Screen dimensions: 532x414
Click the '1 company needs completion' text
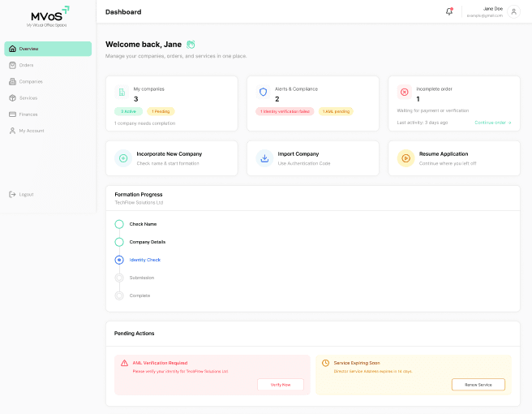[145, 123]
